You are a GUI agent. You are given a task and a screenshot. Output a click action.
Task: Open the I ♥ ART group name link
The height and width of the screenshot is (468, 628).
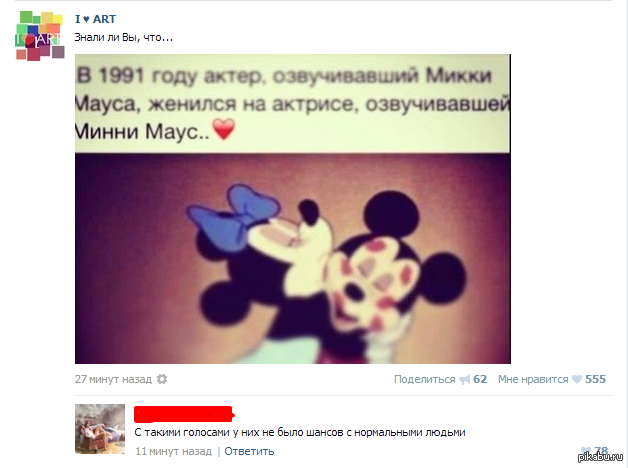pos(95,19)
